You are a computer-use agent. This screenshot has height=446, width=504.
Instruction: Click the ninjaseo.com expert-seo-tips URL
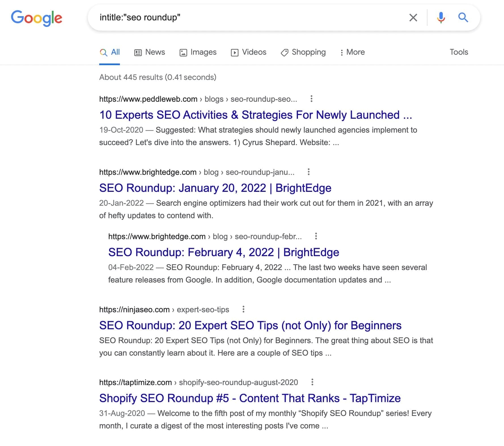(164, 309)
